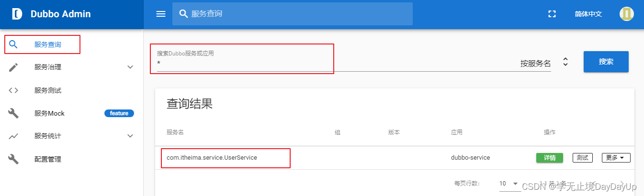Click the 服务测试 code brackets icon
Image resolution: width=644 pixels, height=196 pixels.
click(x=13, y=90)
